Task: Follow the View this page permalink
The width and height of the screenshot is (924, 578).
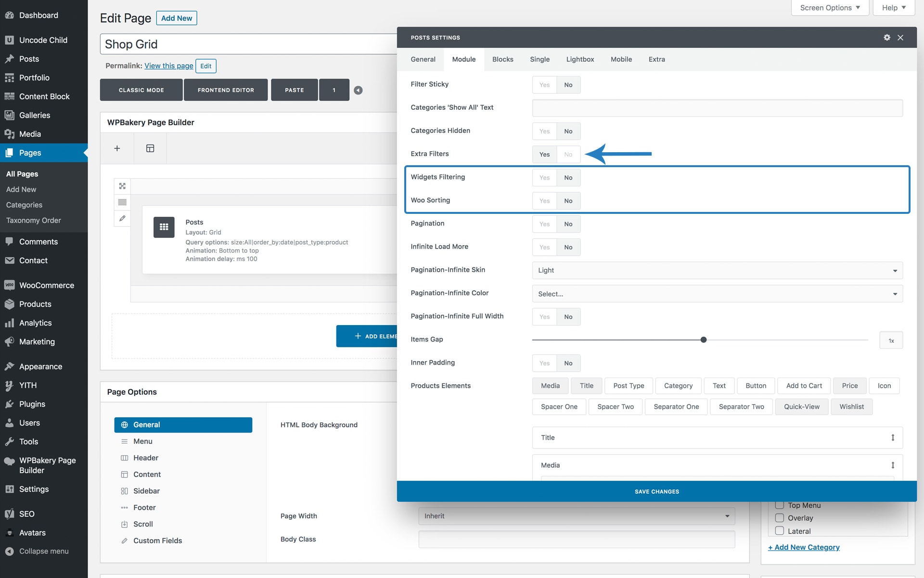Action: pyautogui.click(x=168, y=66)
